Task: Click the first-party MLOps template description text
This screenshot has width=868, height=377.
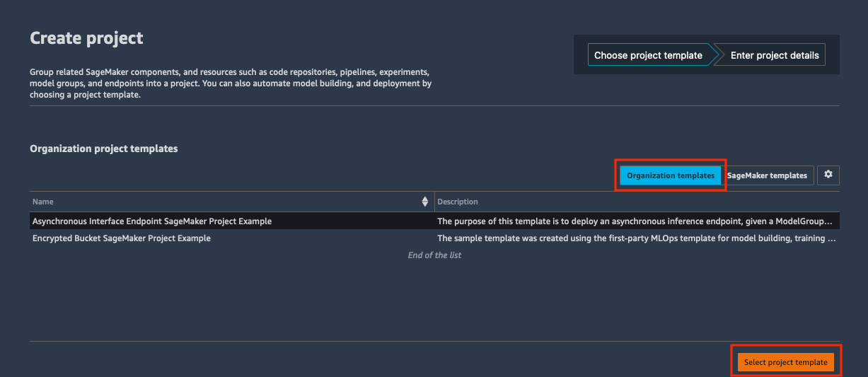Action: (x=637, y=238)
